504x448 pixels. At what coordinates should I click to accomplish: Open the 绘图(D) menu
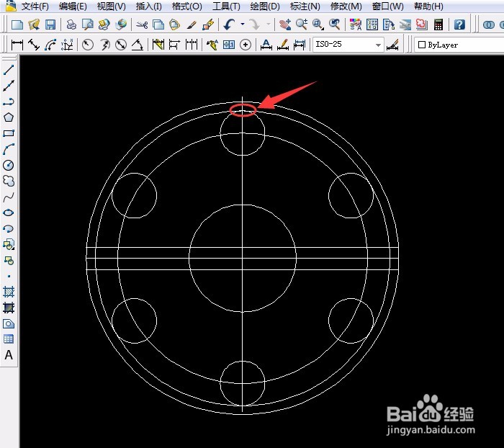265,6
